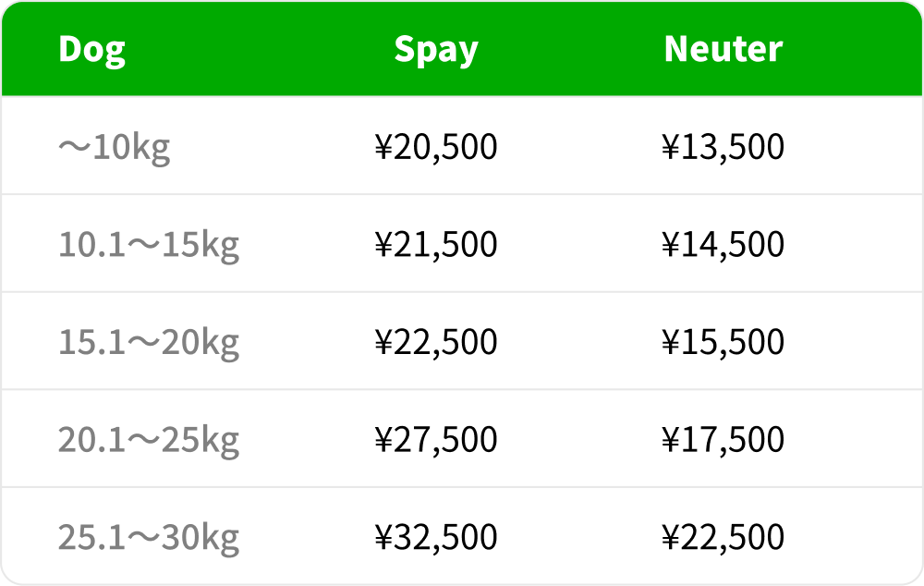The width and height of the screenshot is (924, 586).
Task: Click the ¥21,500 spay price
Action: point(436,245)
